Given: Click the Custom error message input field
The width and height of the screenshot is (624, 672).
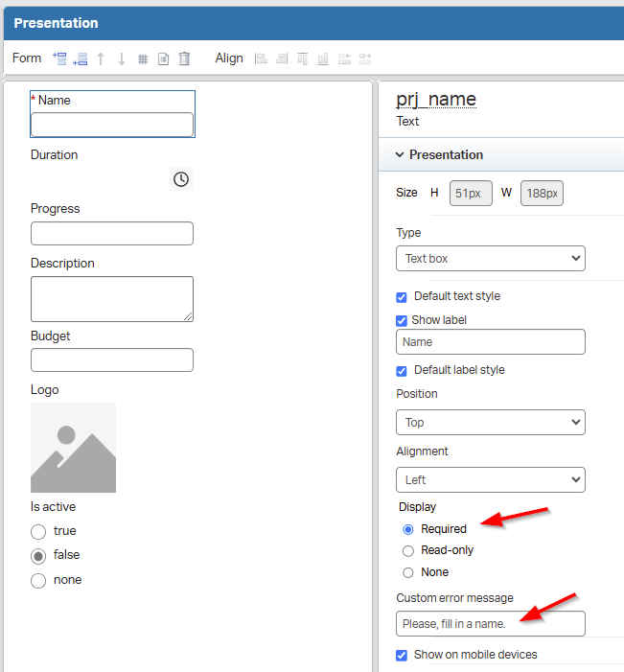Looking at the screenshot, I should click(490, 624).
